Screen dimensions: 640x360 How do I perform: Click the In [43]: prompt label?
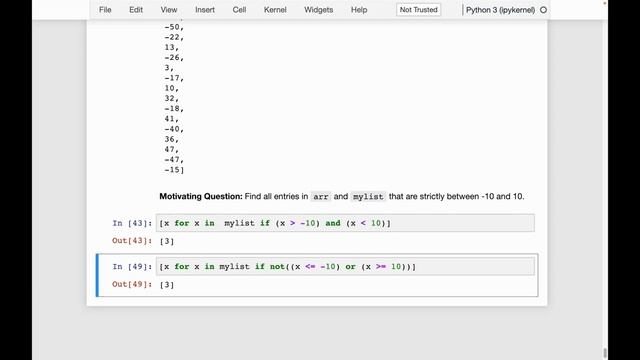pos(132,223)
